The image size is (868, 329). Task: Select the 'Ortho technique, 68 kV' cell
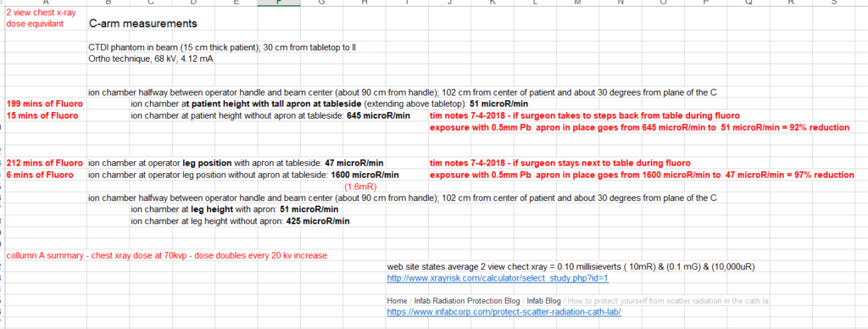pyautogui.click(x=151, y=59)
